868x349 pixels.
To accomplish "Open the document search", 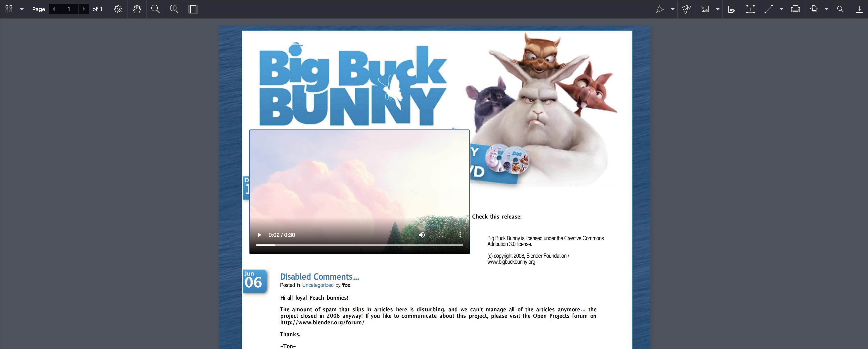I will click(x=840, y=9).
